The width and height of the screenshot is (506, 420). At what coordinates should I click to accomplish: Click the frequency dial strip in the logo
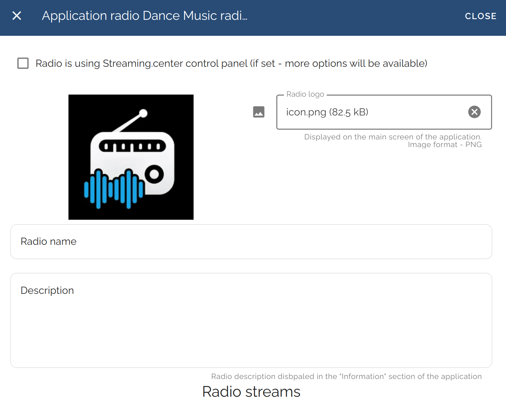pos(132,146)
